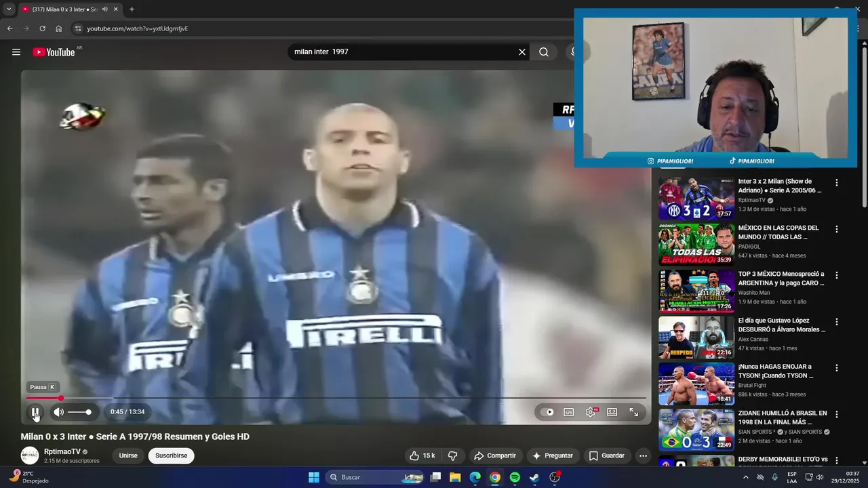
Task: Open a new browser tab
Action: tap(132, 9)
